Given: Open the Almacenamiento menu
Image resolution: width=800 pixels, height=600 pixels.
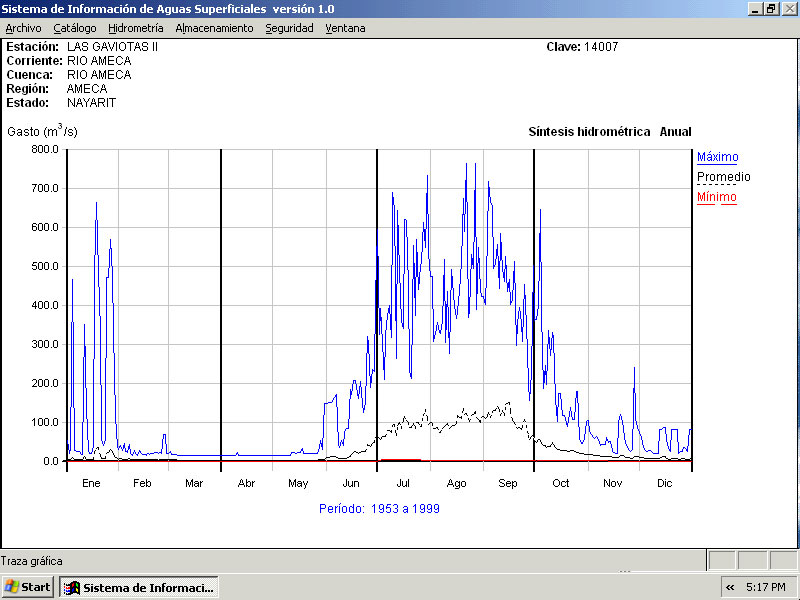Looking at the screenshot, I should (214, 28).
